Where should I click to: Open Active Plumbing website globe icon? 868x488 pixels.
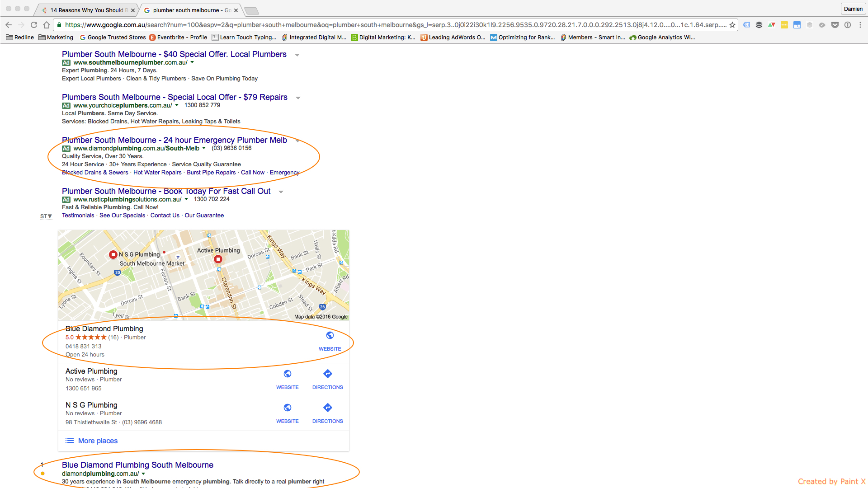pyautogui.click(x=288, y=374)
